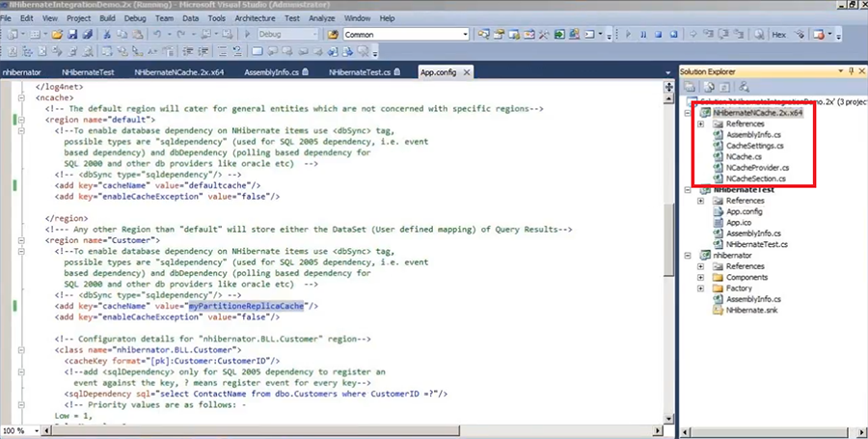Screen dimensions: 868x439
Task: Click the Copy toolbar icon
Action: [122, 35]
